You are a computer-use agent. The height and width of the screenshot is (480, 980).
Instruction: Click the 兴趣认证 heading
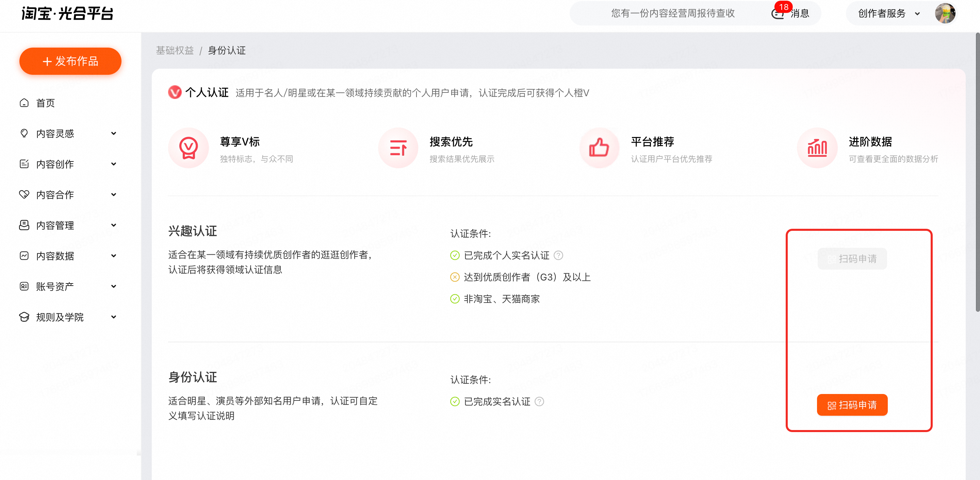pos(193,231)
